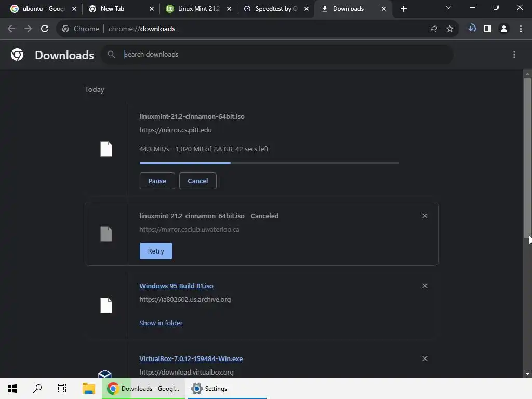
Task: Open File Explorer from the taskbar
Action: tap(89, 389)
